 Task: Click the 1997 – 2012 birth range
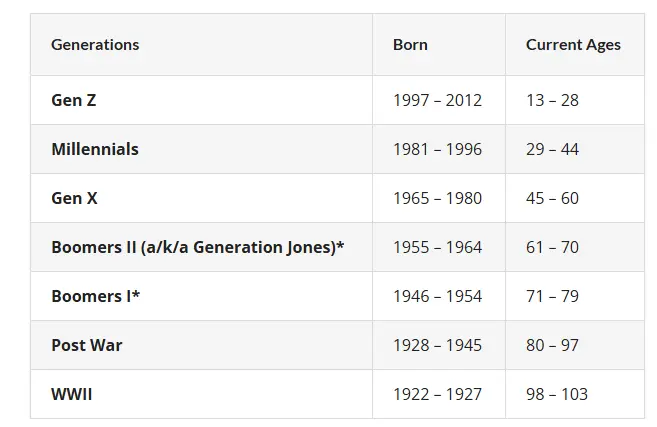pos(437,100)
